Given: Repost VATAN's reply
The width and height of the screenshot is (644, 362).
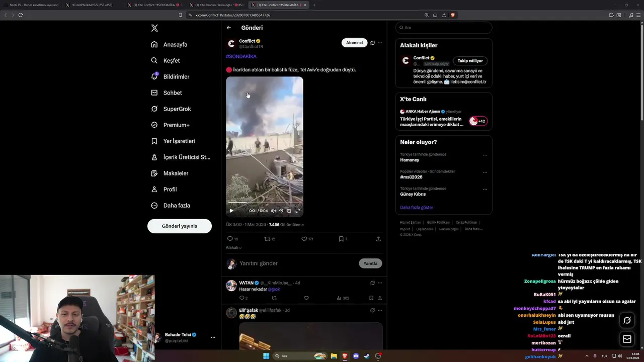Looking at the screenshot, I should coord(274,298).
